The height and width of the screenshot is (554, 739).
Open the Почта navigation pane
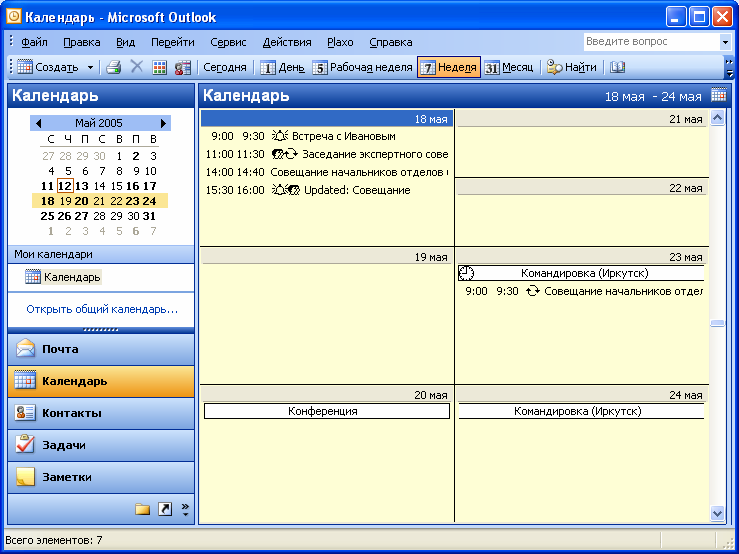[101, 349]
